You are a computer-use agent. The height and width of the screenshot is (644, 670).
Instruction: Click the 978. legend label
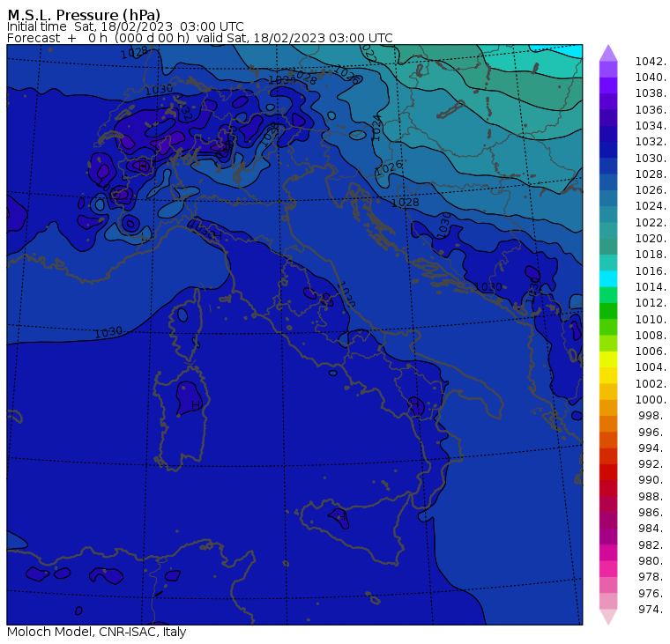(x=652, y=576)
